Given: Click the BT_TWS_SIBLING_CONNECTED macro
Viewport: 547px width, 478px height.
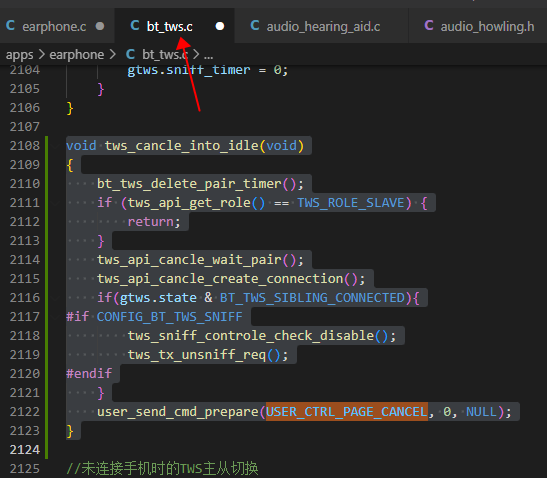Looking at the screenshot, I should coord(312,298).
